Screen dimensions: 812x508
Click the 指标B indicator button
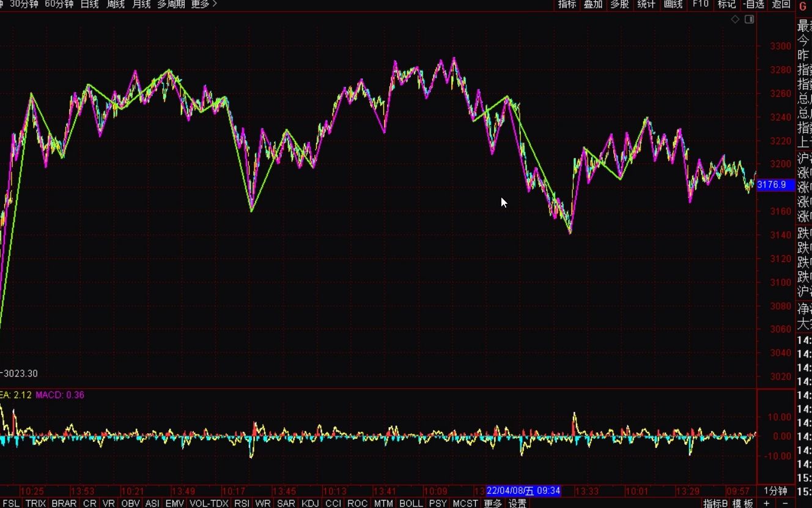pos(715,503)
